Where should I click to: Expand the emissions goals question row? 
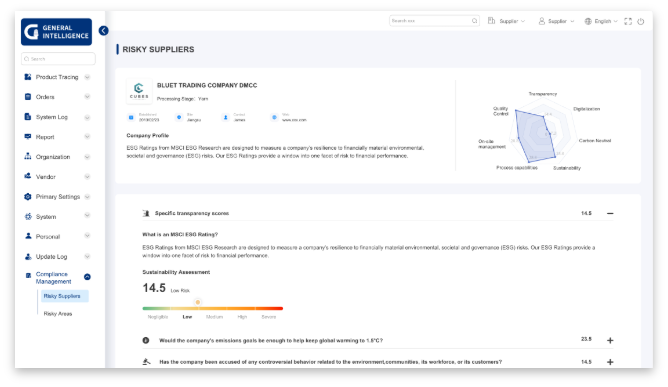pyautogui.click(x=610, y=340)
